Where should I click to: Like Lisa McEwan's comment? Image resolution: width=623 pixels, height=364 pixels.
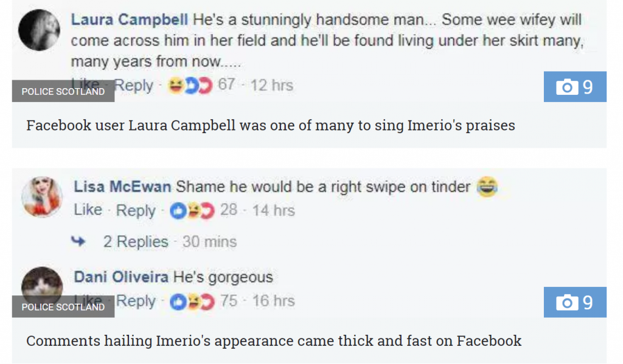88,210
